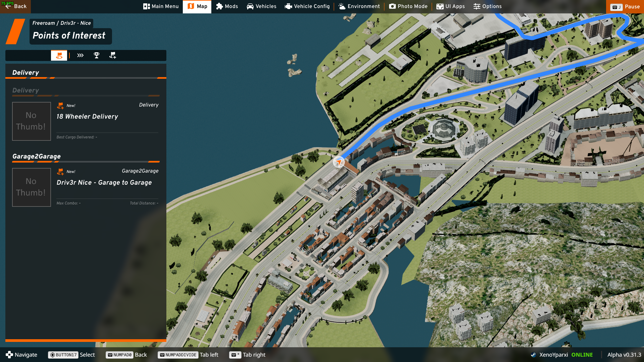Click the Garage to Garage thumbnail
644x362 pixels.
coord(32,187)
